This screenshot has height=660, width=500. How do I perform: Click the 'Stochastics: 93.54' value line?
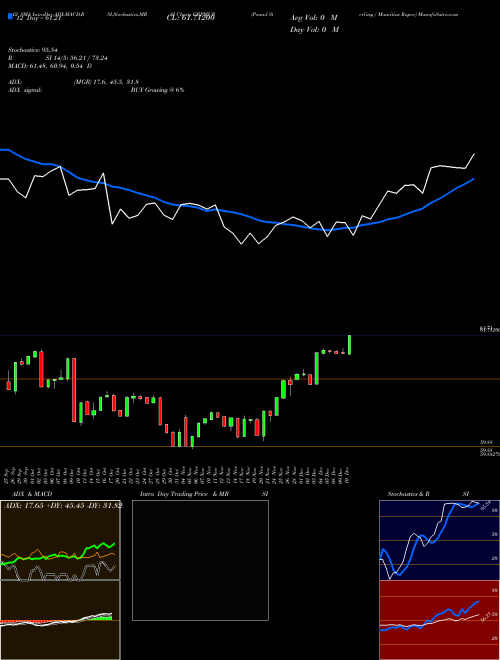click(32, 50)
